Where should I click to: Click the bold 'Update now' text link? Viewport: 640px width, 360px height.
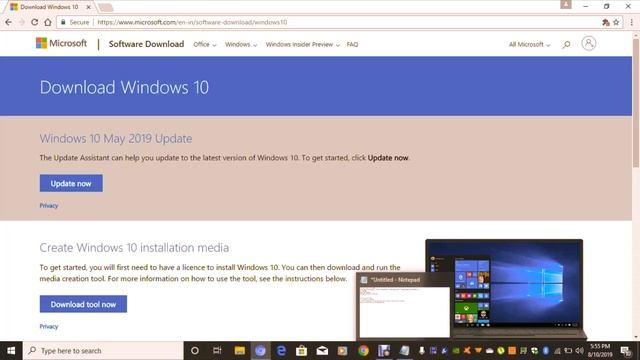pos(388,158)
